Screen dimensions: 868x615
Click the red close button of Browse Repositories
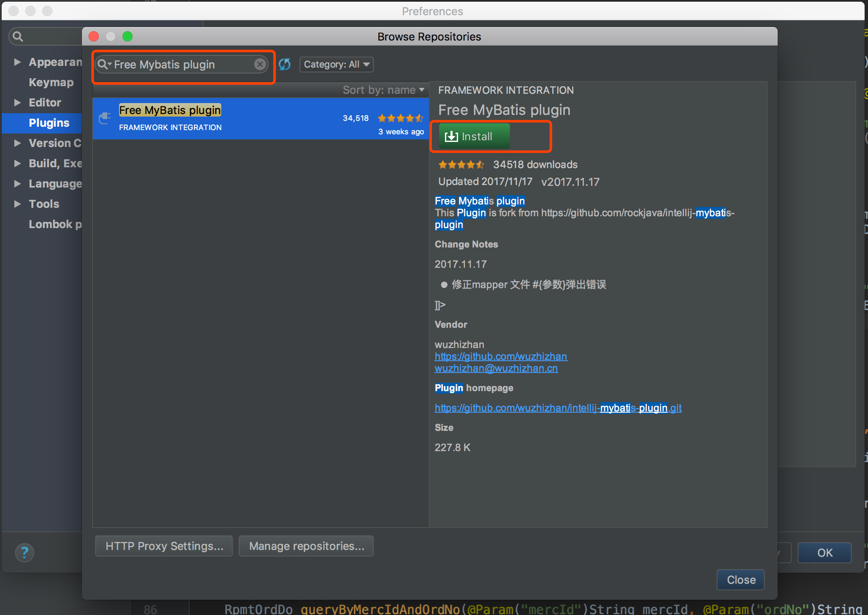94,36
